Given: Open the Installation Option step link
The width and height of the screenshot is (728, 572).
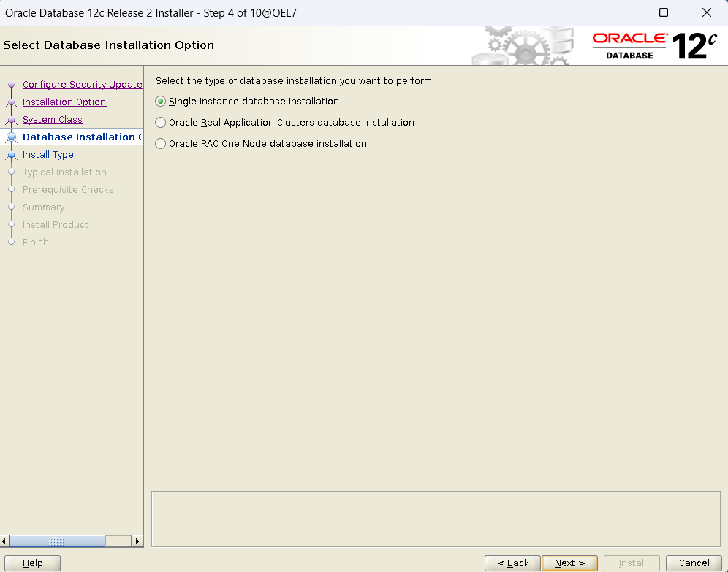Looking at the screenshot, I should [64, 102].
